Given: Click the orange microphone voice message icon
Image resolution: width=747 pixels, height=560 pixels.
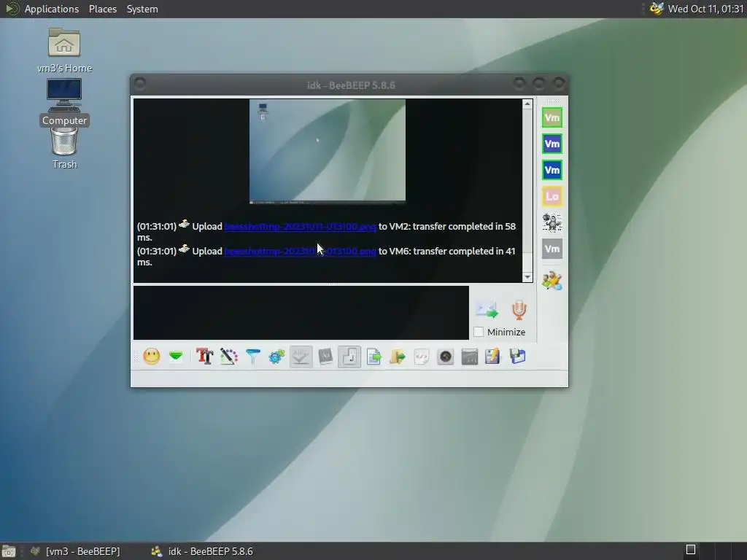Looking at the screenshot, I should pyautogui.click(x=519, y=310).
